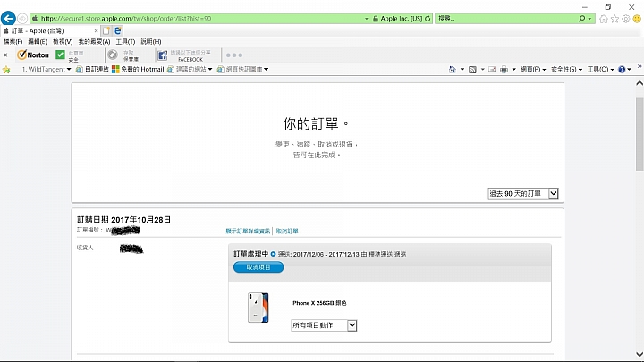644x362 pixels.
Task: Open search provider dropdown arrow
Action: pos(589,19)
